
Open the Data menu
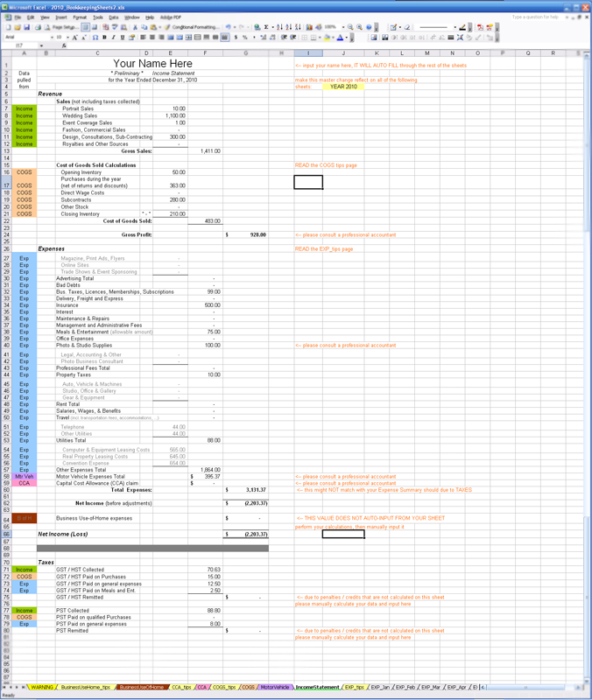pyautogui.click(x=114, y=17)
